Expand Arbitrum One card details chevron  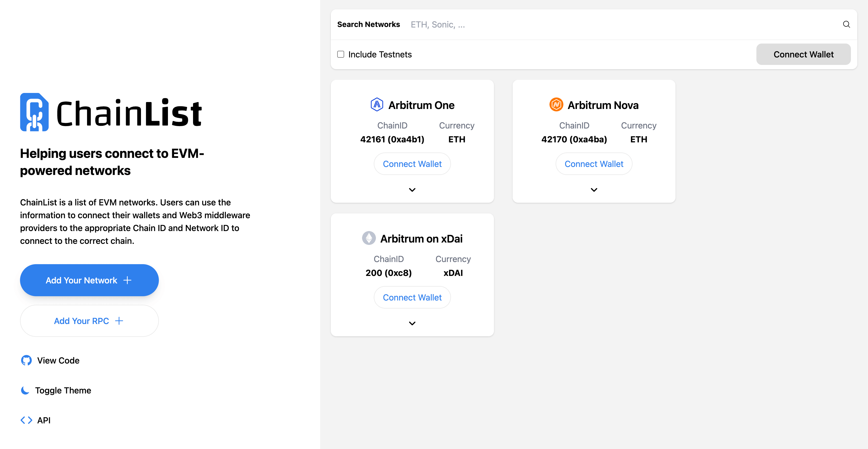coord(412,190)
